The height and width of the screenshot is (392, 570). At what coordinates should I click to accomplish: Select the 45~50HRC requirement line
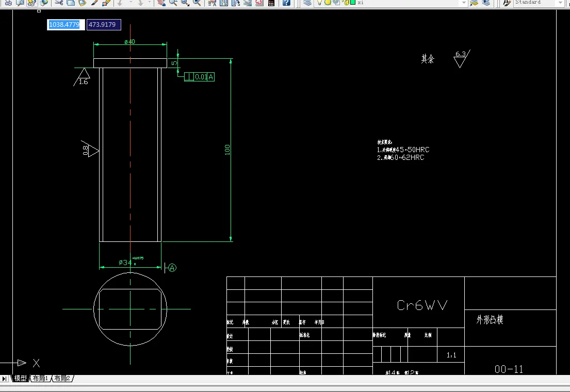point(403,150)
